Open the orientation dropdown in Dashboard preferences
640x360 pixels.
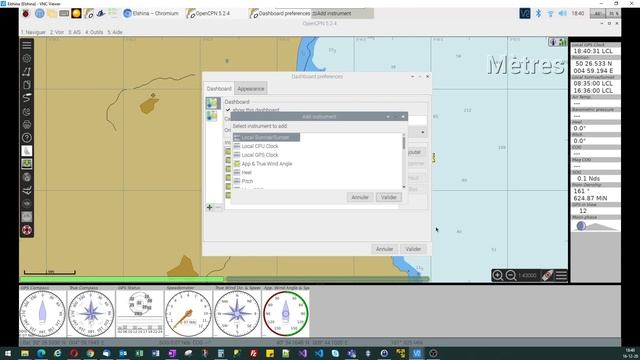pos(418,132)
